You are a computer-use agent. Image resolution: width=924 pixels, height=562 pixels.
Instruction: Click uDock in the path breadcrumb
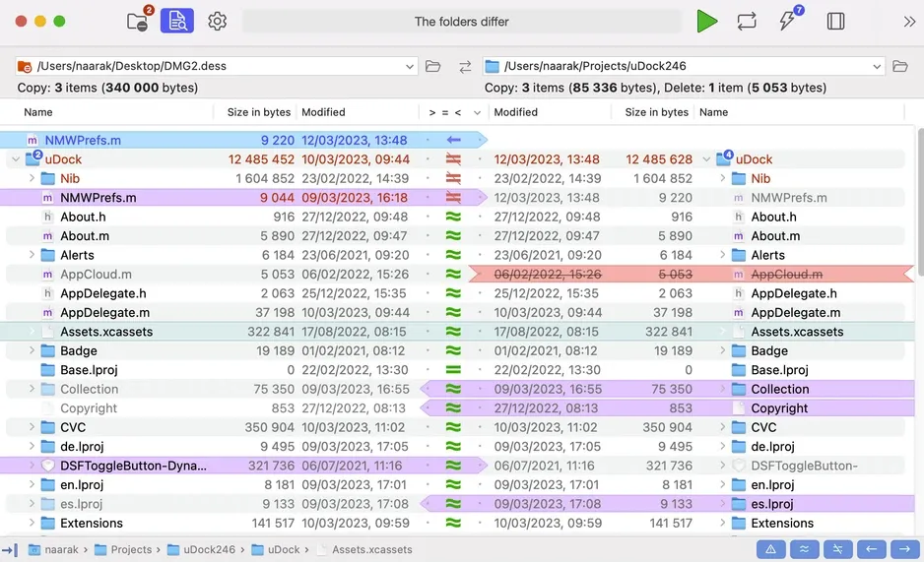[x=284, y=549]
